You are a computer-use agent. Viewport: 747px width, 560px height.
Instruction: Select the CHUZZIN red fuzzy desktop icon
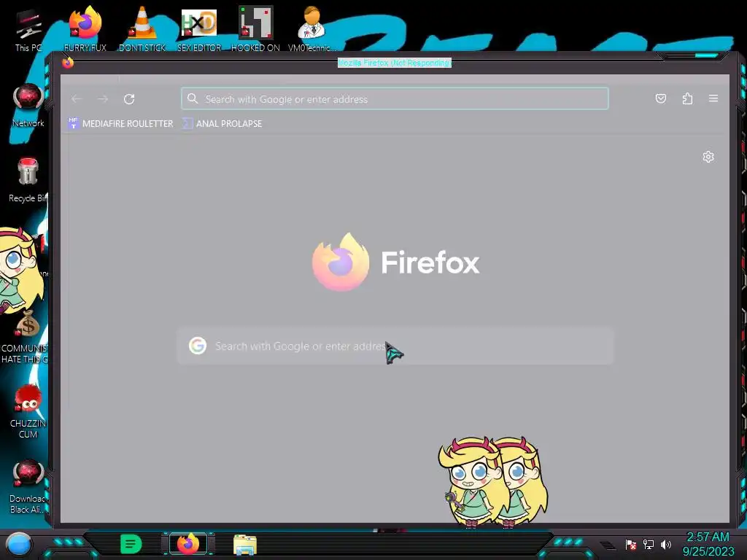tap(28, 412)
